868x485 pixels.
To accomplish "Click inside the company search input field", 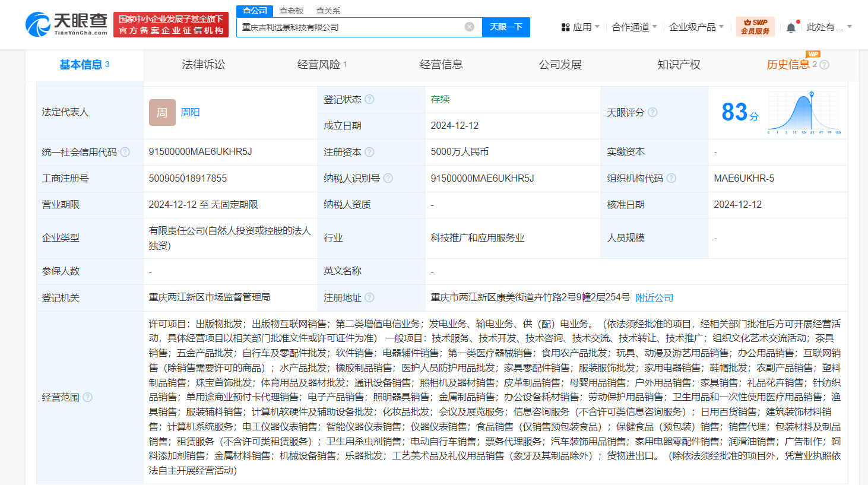I will coord(356,27).
